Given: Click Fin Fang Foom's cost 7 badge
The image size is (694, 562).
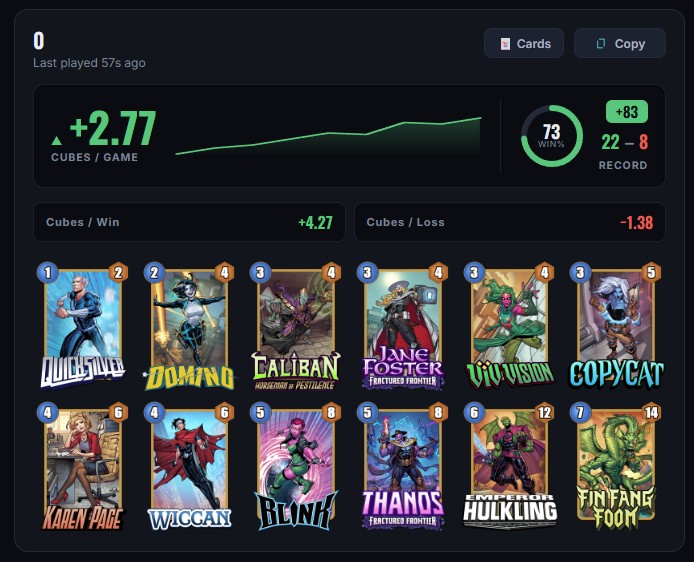Looking at the screenshot, I should tap(581, 412).
